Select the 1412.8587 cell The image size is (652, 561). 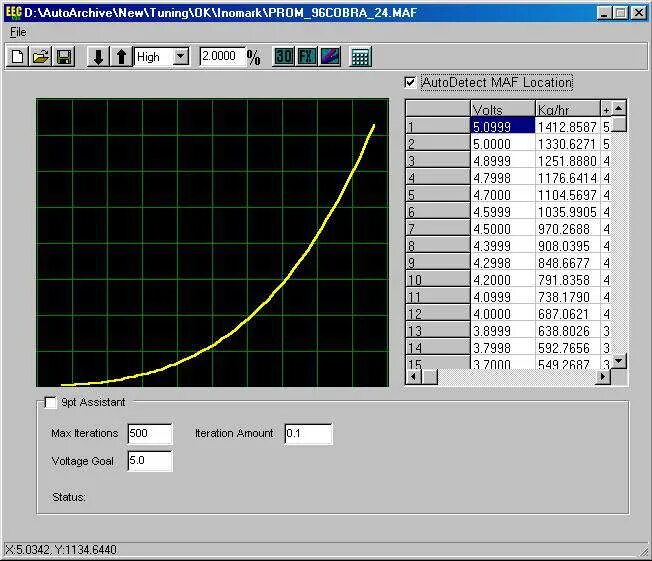coord(568,126)
